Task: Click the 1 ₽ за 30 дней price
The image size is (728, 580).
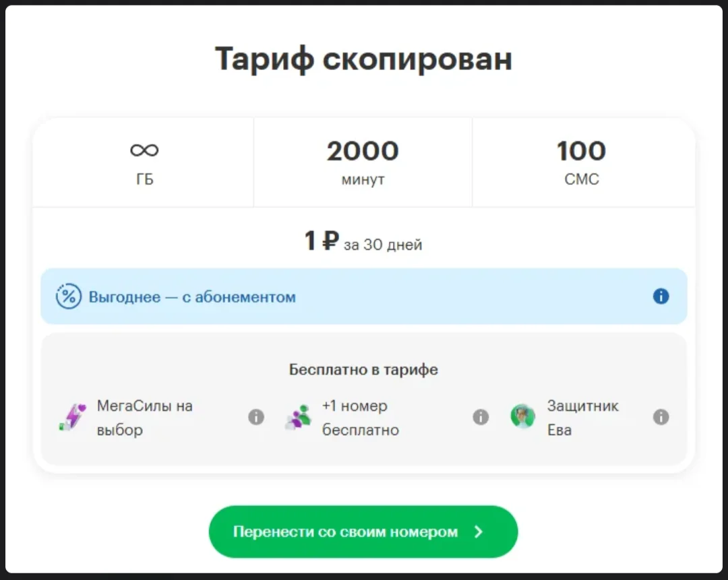Action: pos(363,241)
